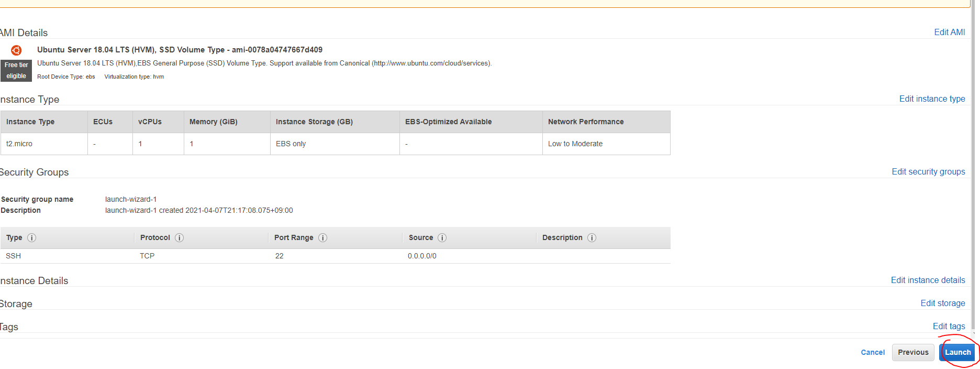Open the Edit tags link
The width and height of the screenshot is (980, 369).
[x=949, y=326]
